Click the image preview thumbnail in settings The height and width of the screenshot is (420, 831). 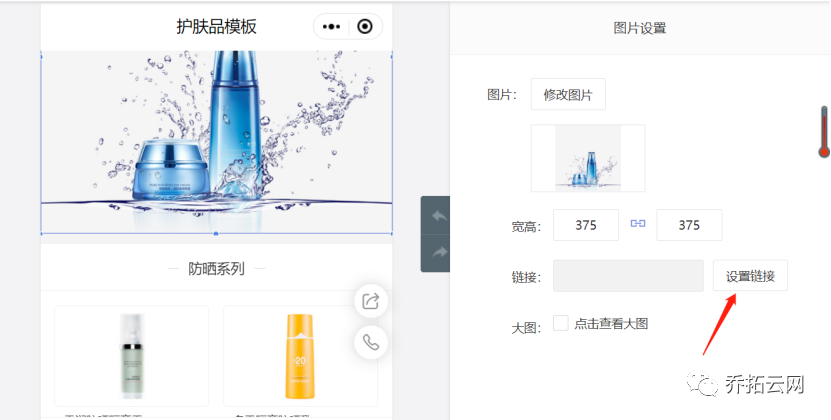click(588, 158)
